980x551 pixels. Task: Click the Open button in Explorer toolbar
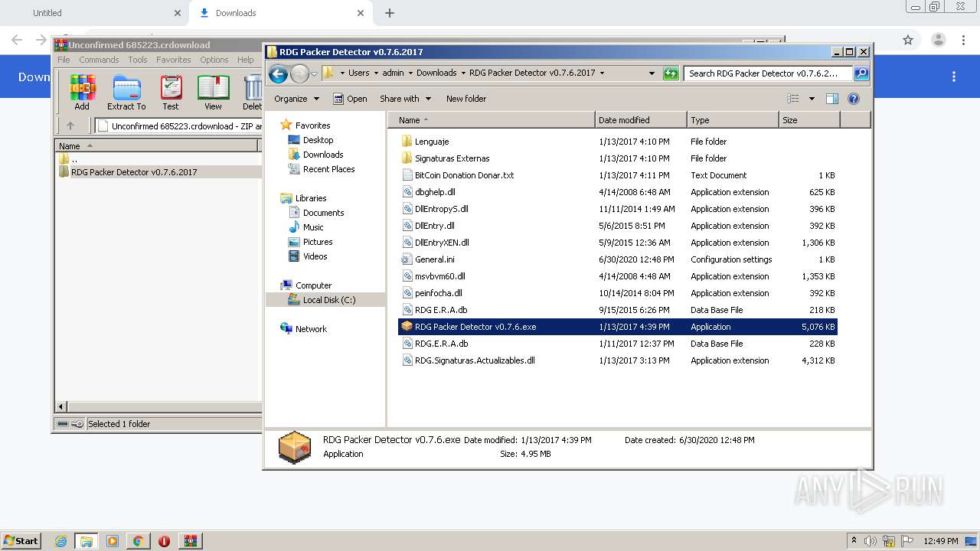(350, 99)
